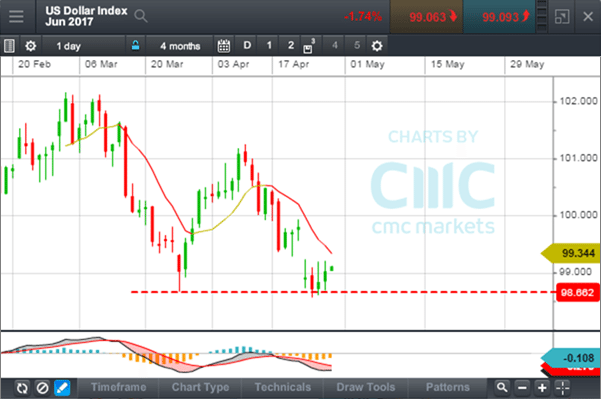Image resolution: width=601 pixels, height=399 pixels.
Task: Open chart settings gear beside 1 day
Action: click(x=31, y=46)
